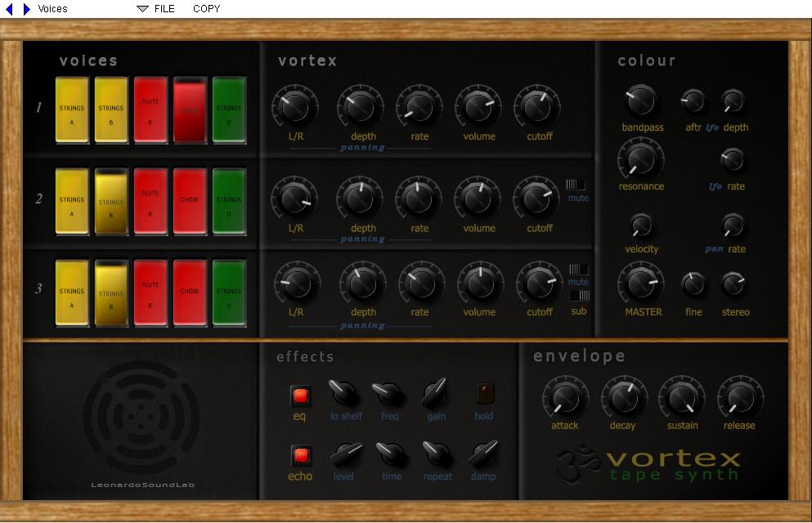Go to the next preset arrow
The width and height of the screenshot is (812, 523).
pos(26,9)
